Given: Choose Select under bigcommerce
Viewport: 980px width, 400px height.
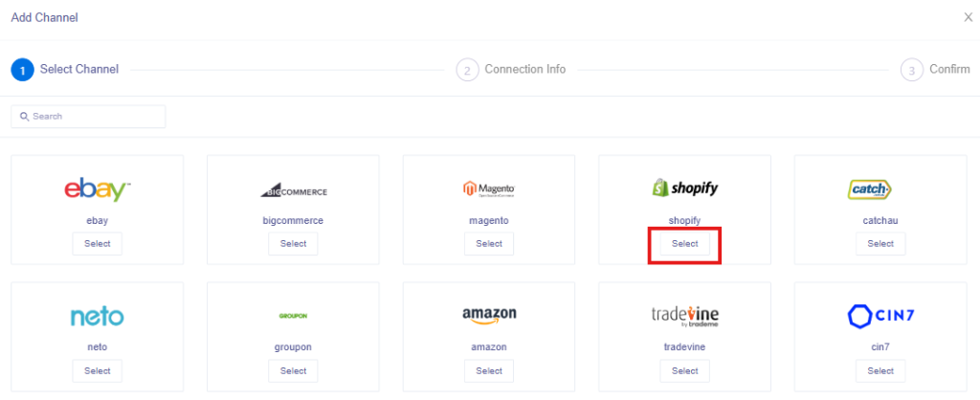Looking at the screenshot, I should pyautogui.click(x=293, y=244).
